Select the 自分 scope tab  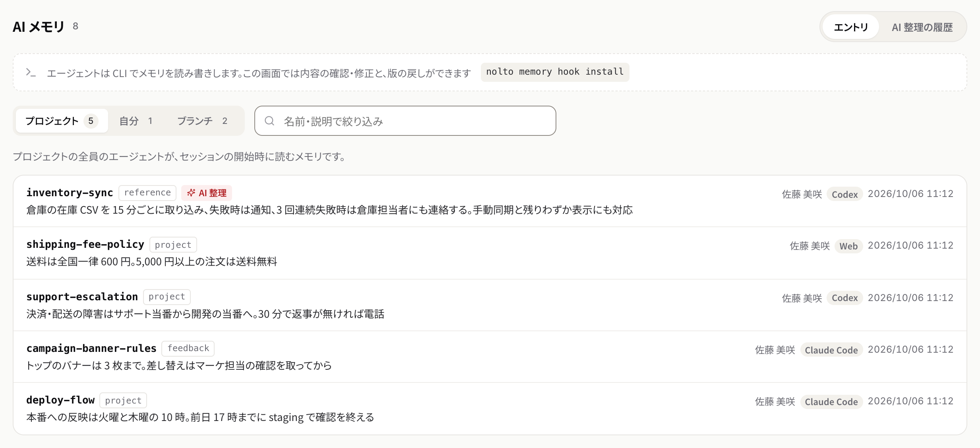[136, 121]
